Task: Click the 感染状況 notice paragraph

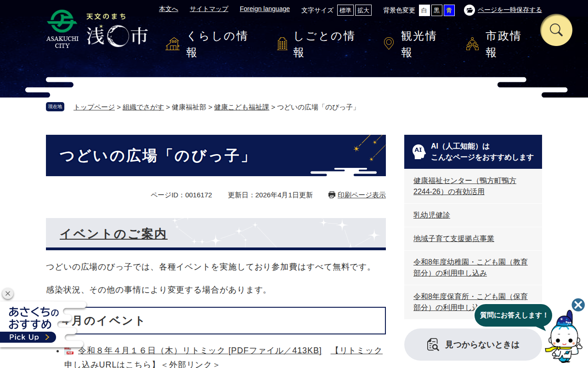Action: [158, 290]
